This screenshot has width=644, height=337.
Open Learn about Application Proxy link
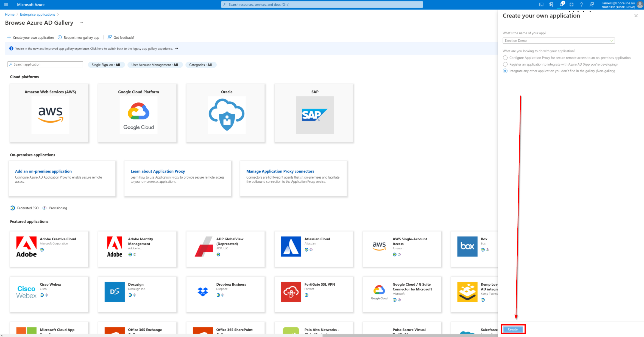click(x=158, y=171)
